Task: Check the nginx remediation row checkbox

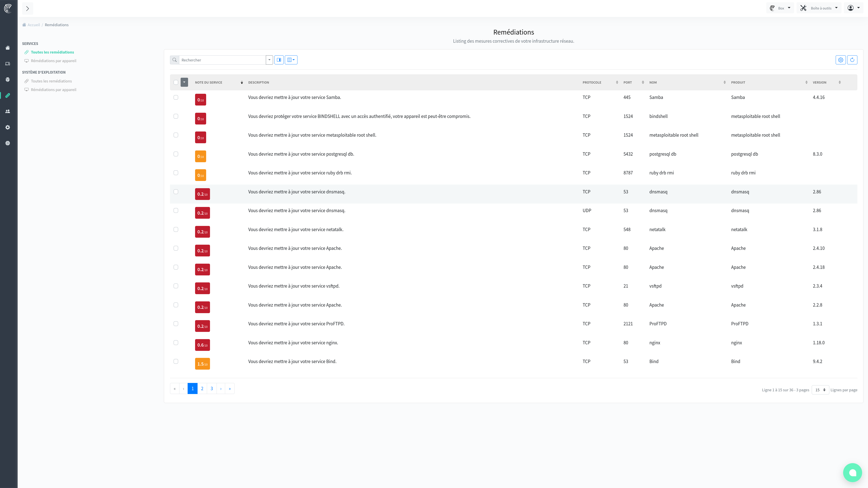Action: [176, 343]
